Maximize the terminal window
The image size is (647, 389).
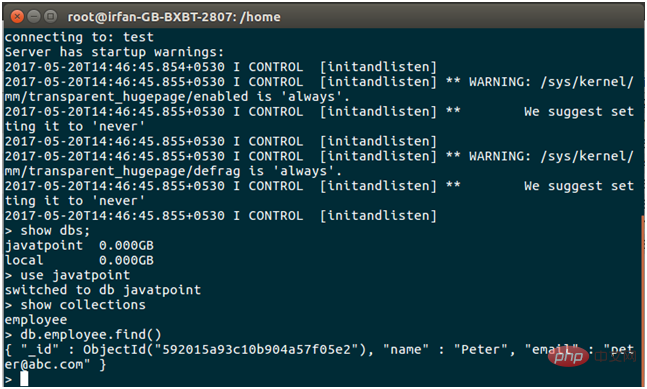(x=50, y=17)
